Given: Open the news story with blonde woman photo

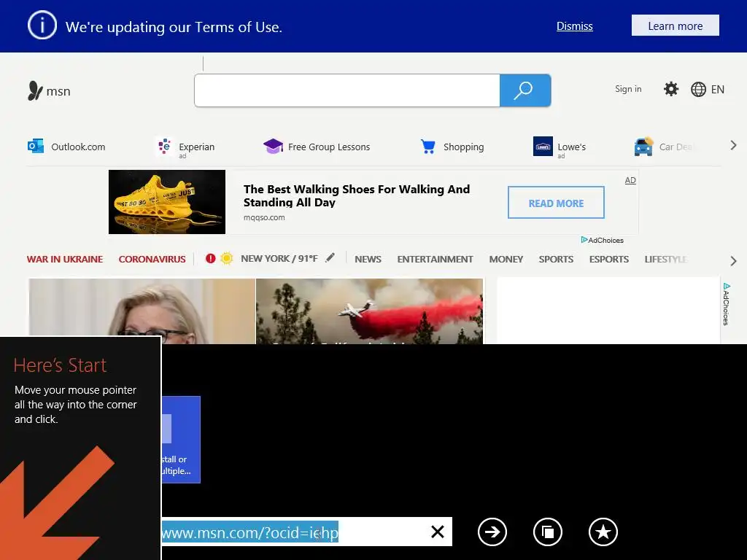Looking at the screenshot, I should click(x=142, y=311).
